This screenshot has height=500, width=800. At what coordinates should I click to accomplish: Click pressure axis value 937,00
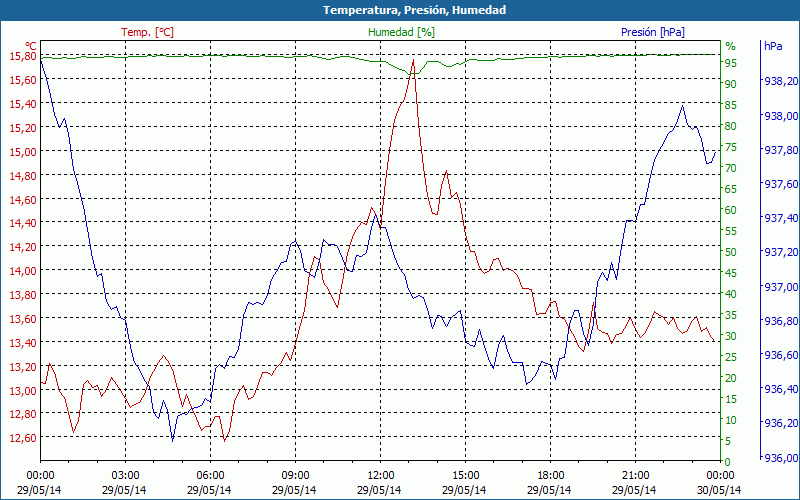781,287
